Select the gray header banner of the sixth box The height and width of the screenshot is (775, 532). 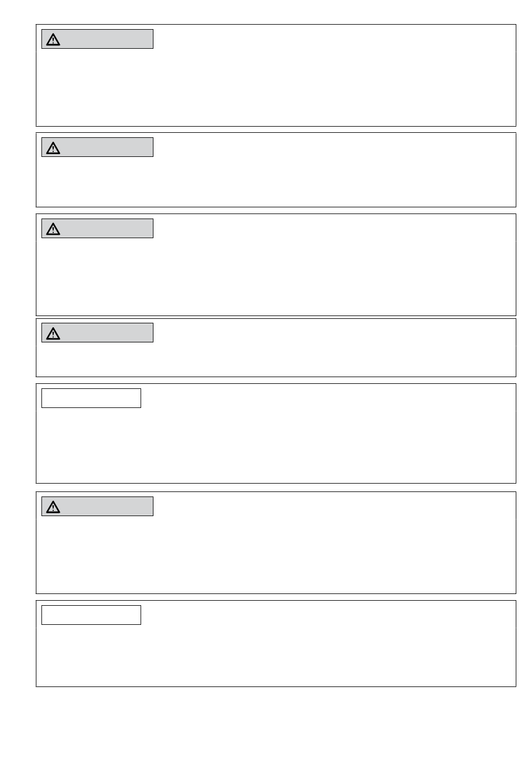pos(97,507)
